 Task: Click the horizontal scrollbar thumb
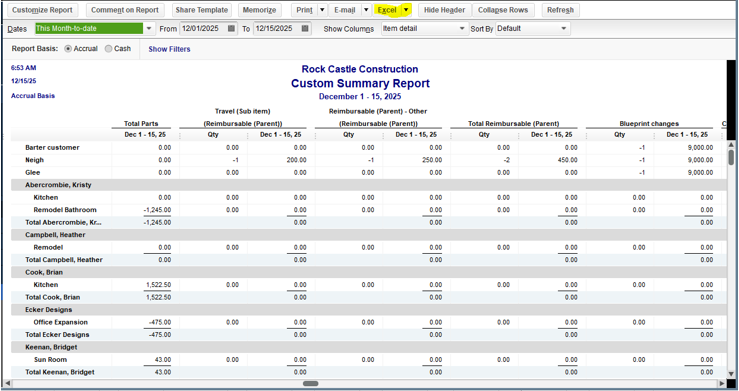(310, 383)
